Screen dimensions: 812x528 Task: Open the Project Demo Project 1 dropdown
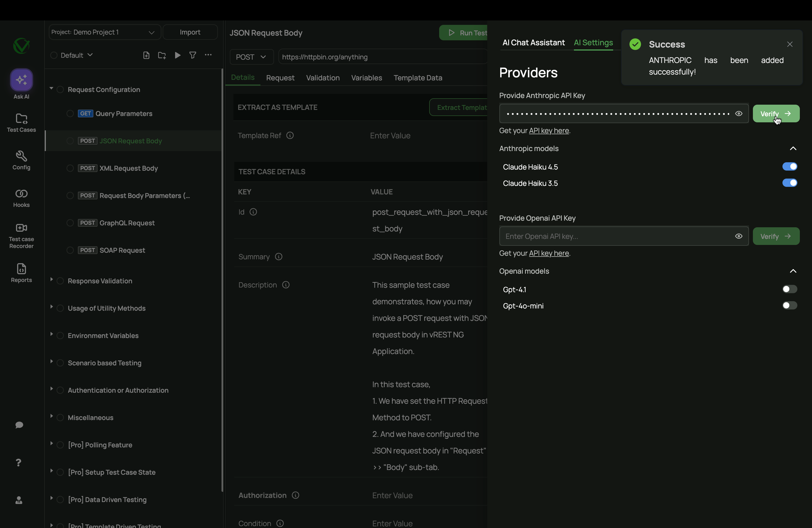tap(104, 32)
